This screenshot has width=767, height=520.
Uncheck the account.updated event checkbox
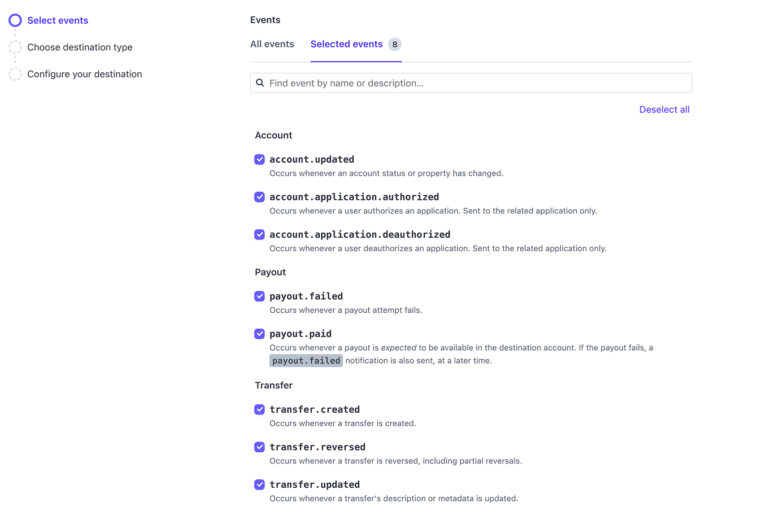click(x=259, y=159)
